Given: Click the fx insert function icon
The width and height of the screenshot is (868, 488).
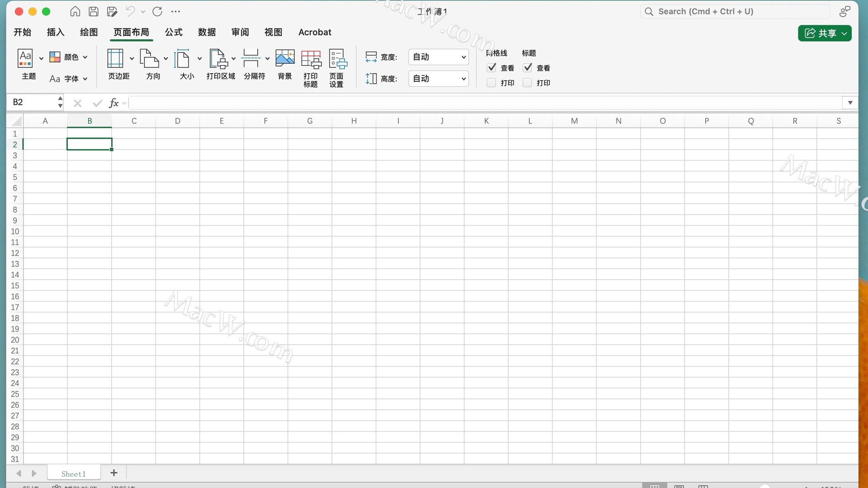Looking at the screenshot, I should tap(114, 103).
